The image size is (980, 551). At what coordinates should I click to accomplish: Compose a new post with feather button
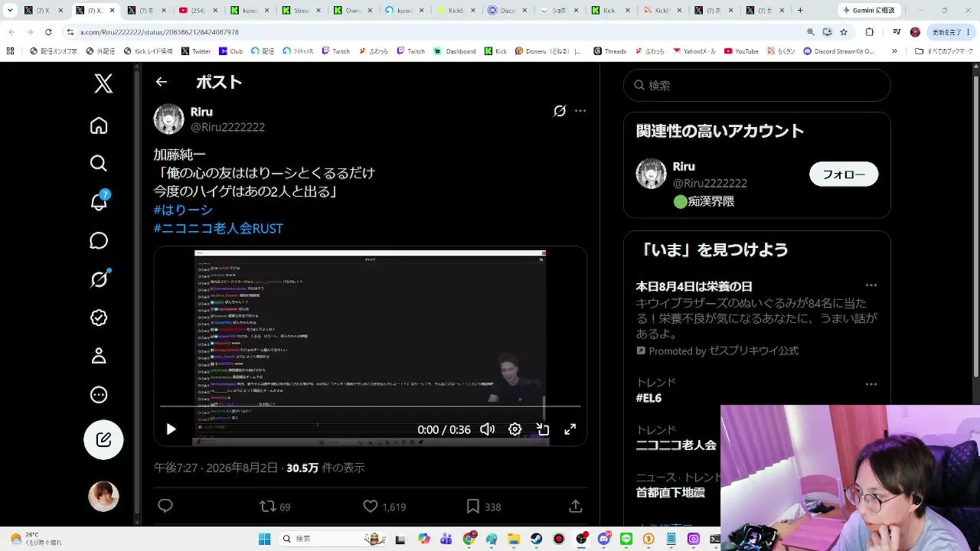[103, 440]
